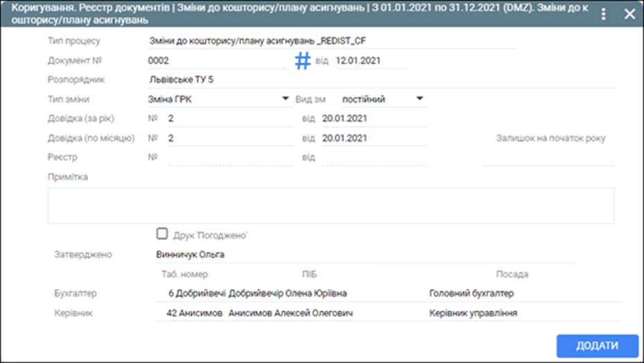Enable the Друк 'Погоджено' checkbox
Viewport: 644px width, 363px height.
pyautogui.click(x=163, y=235)
